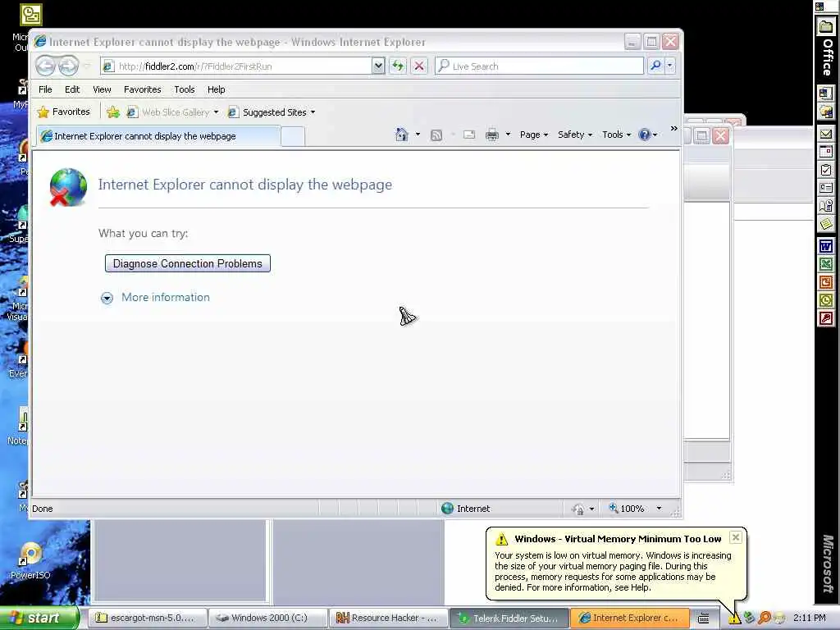Image resolution: width=840 pixels, height=630 pixels.
Task: Click Diagnose Connection Problems button
Action: coord(188,263)
